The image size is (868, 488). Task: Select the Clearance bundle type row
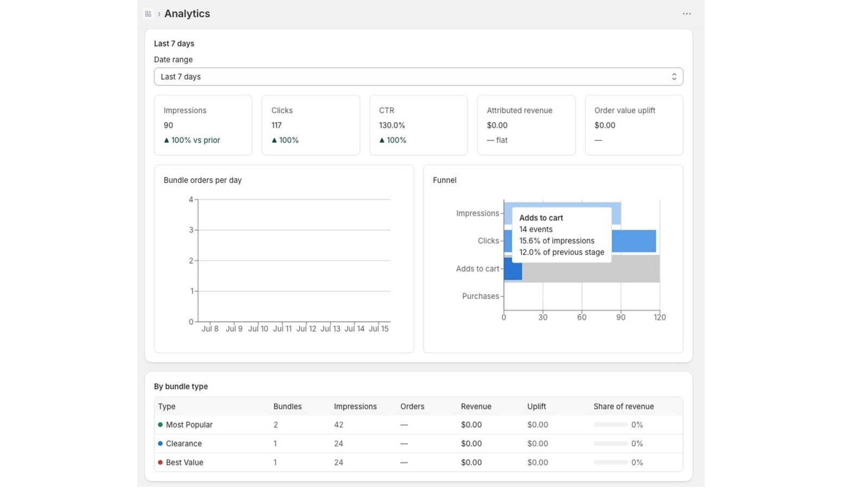[x=418, y=444]
